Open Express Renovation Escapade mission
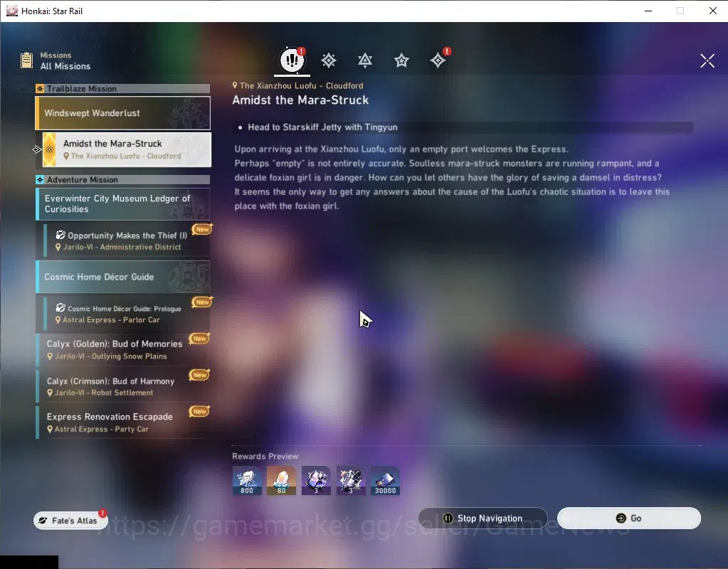Screen dimensions: 728x569 click(x=123, y=422)
